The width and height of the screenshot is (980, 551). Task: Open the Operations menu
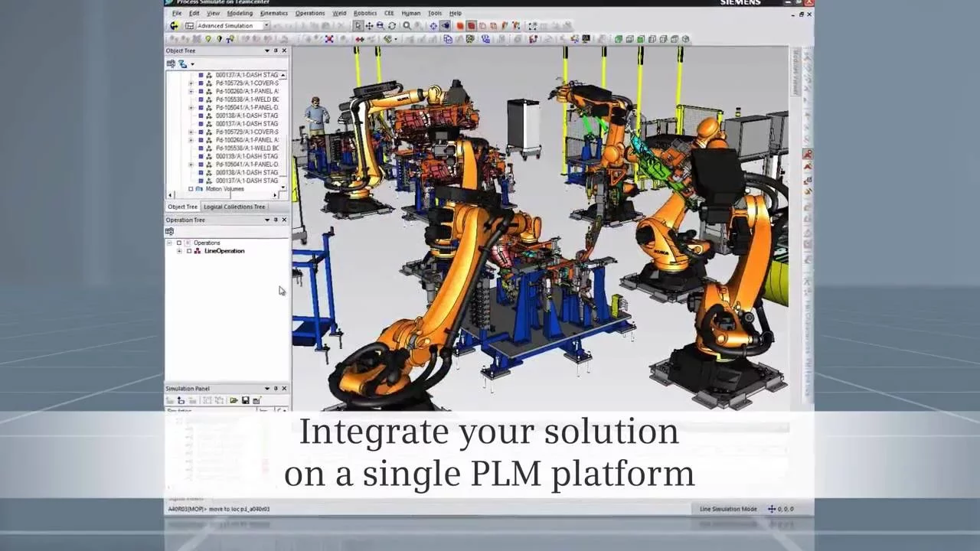310,13
